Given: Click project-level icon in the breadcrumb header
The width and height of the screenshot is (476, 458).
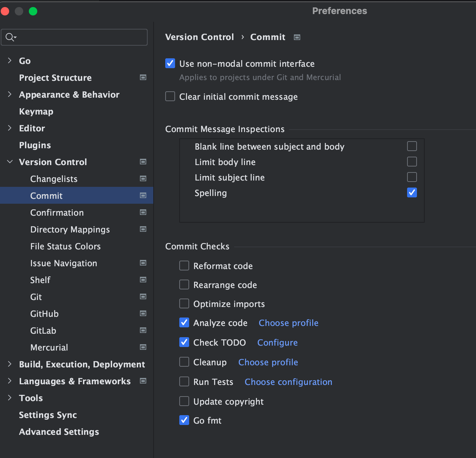Looking at the screenshot, I should [297, 37].
